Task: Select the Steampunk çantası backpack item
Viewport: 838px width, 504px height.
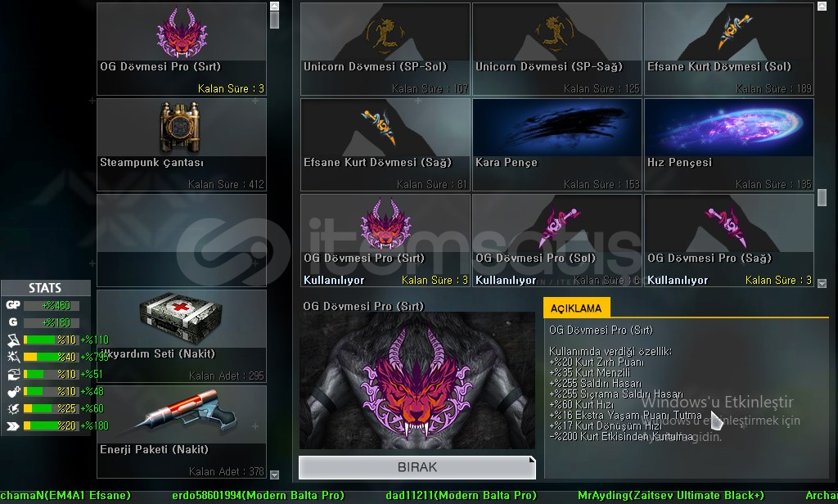Action: 181,145
